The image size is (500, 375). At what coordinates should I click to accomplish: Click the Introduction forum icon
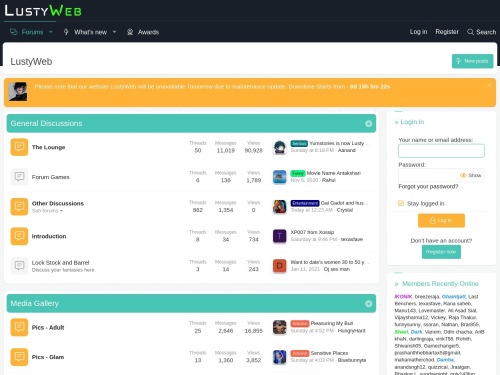pos(19,236)
